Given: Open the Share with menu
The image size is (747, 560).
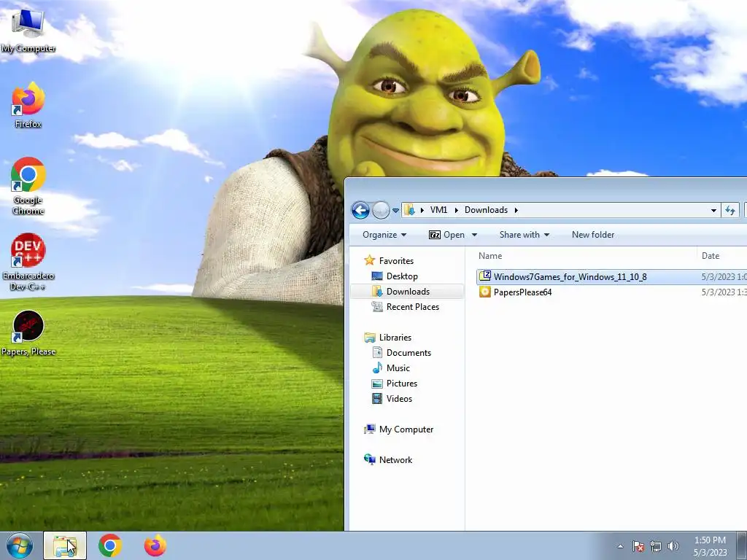Looking at the screenshot, I should tap(524, 235).
